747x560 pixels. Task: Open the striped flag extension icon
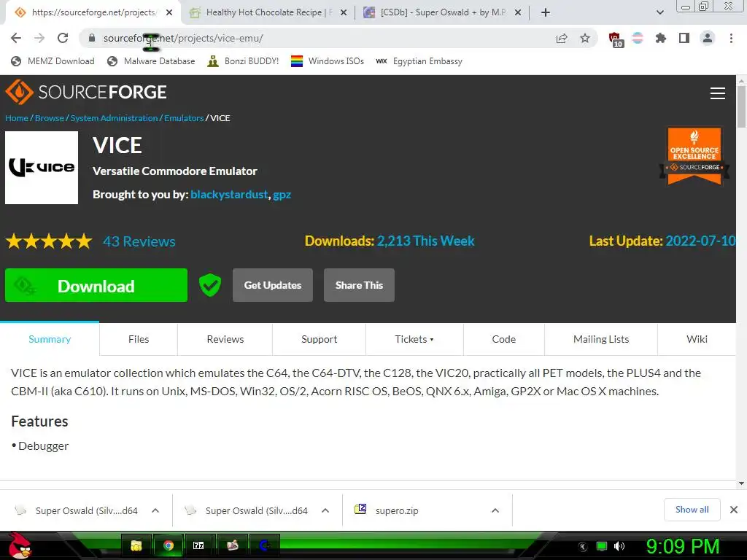[x=638, y=38]
